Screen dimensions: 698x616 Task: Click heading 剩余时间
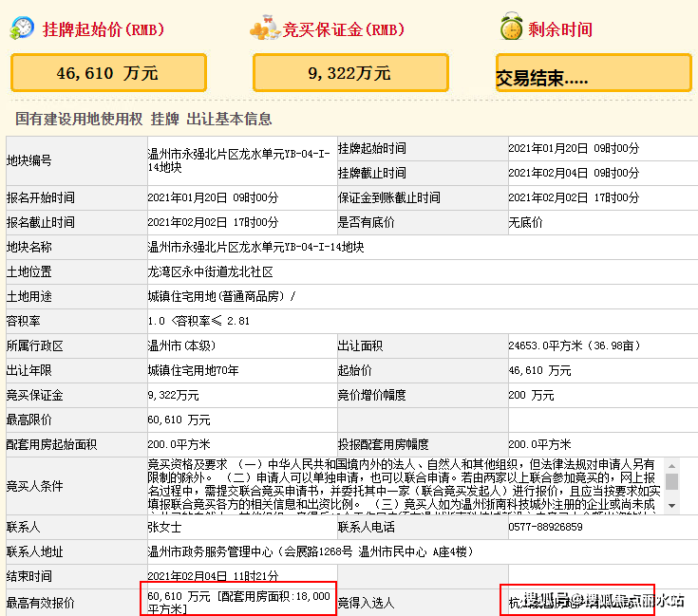point(560,29)
